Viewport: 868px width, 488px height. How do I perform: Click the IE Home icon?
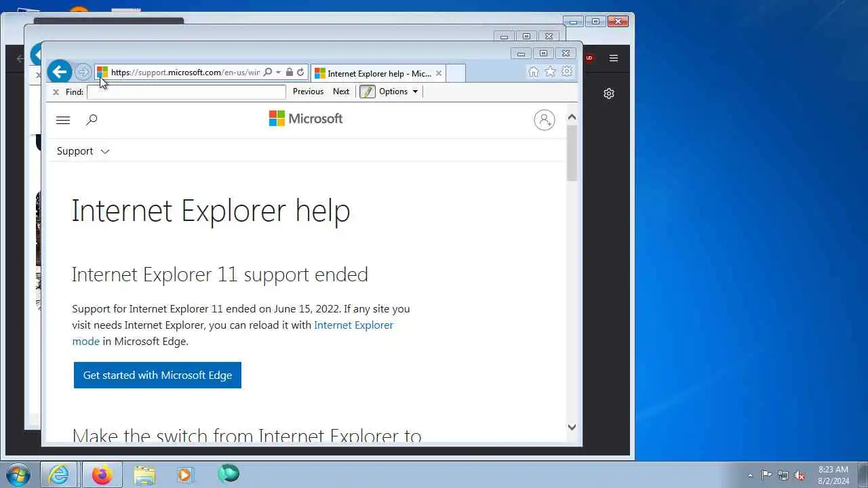coord(534,72)
